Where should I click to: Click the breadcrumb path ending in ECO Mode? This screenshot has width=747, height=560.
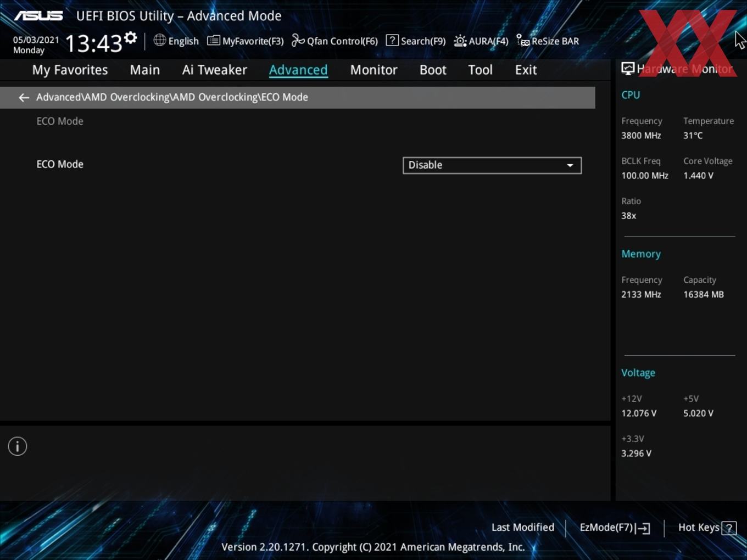pos(172,97)
